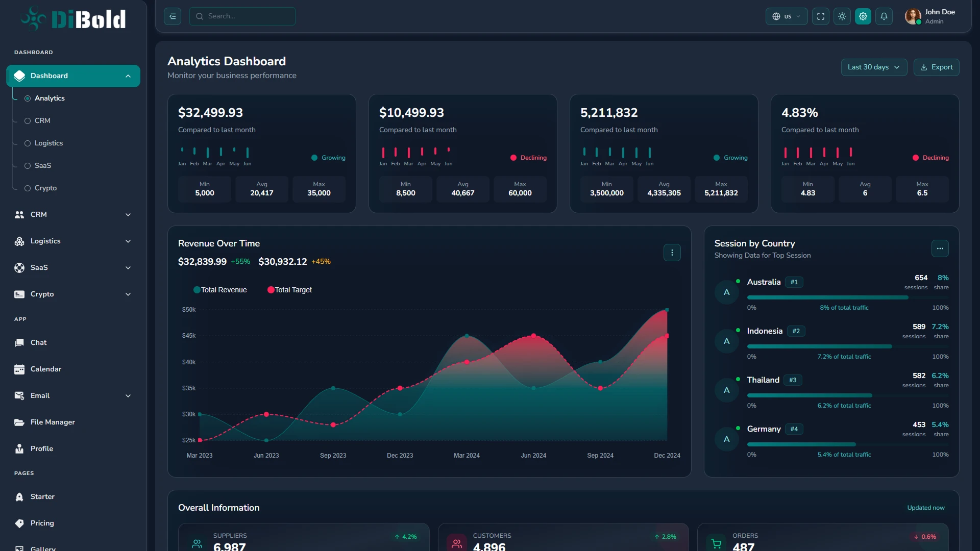Click Australia traffic progress bar
Viewport: 980px width, 551px height.
(848, 297)
